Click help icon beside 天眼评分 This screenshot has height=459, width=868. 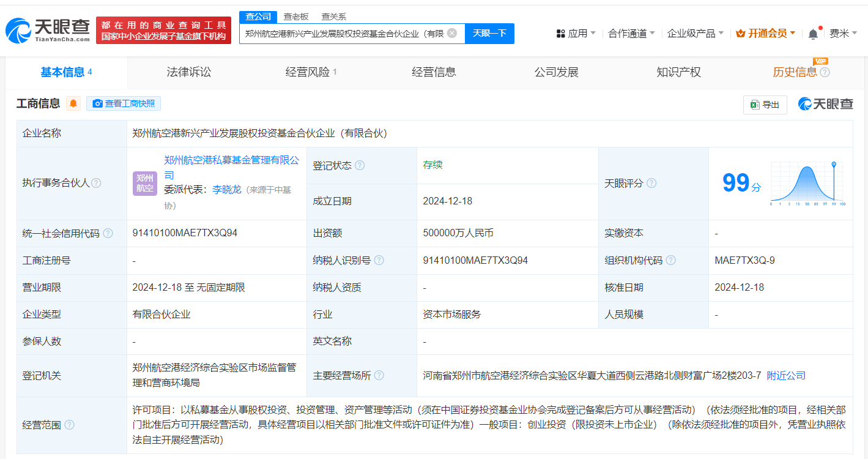[651, 183]
